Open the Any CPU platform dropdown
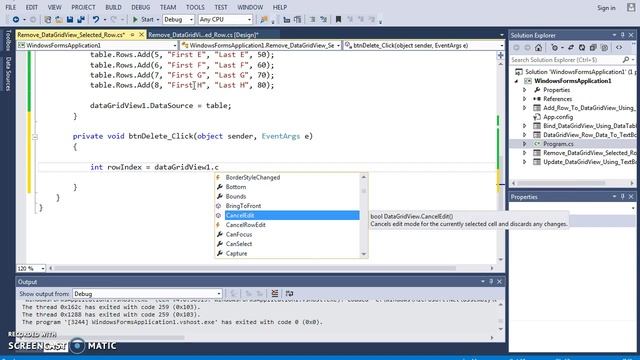 pyautogui.click(x=225, y=19)
